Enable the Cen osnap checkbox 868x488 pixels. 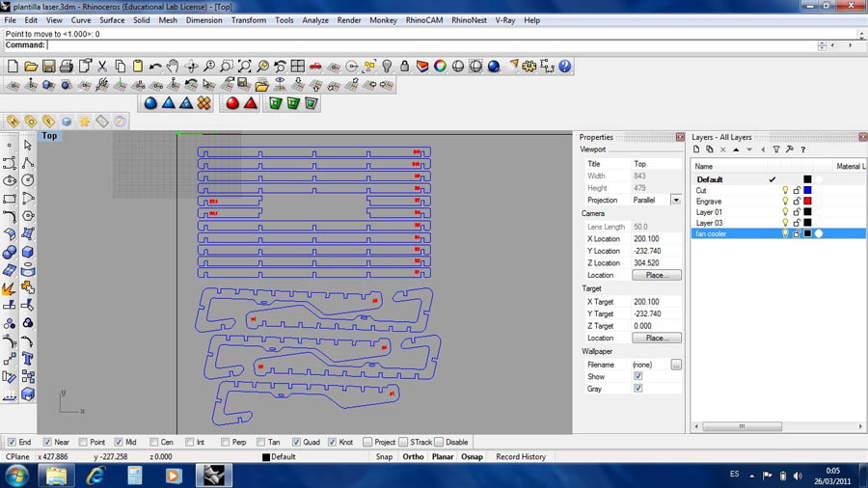click(x=154, y=442)
